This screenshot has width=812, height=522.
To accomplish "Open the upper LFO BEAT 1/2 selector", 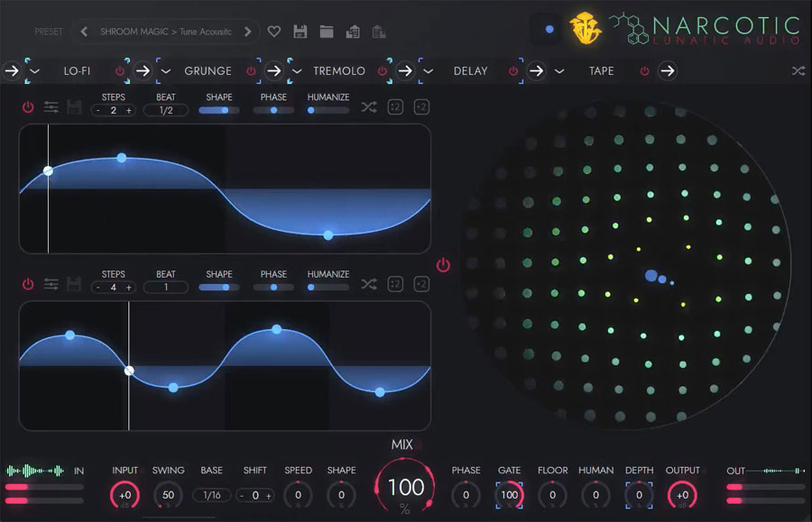I will 166,110.
